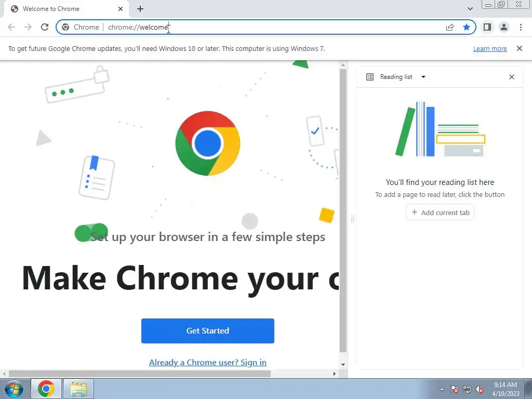The height and width of the screenshot is (399, 532).
Task: Open the tab search chevron
Action: coord(470,9)
